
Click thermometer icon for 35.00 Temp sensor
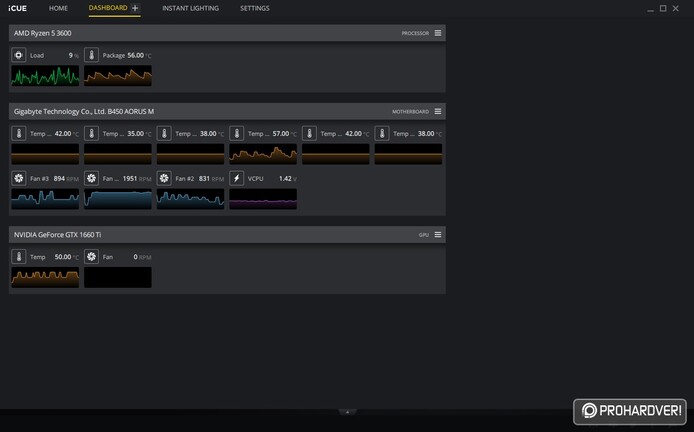click(x=91, y=134)
